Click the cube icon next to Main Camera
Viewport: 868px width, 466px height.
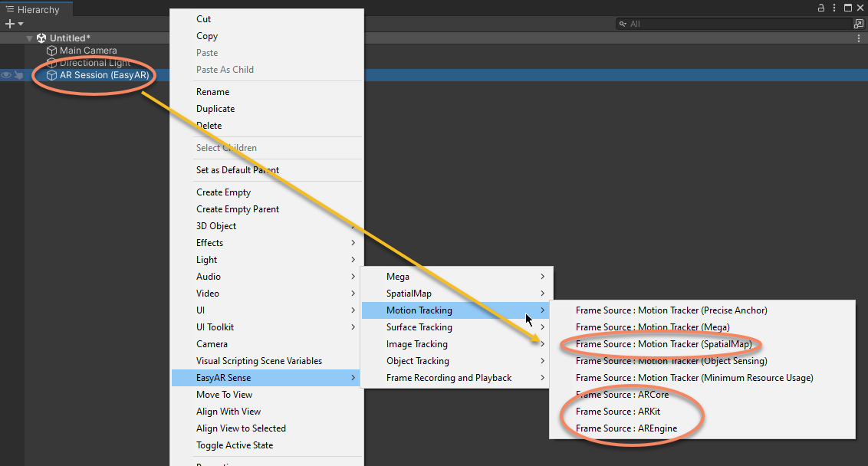click(x=51, y=51)
